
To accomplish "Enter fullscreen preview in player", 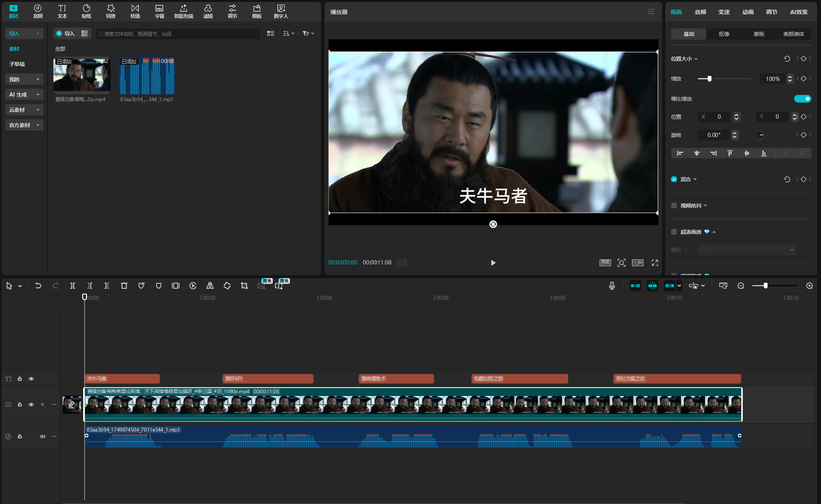I will click(655, 263).
